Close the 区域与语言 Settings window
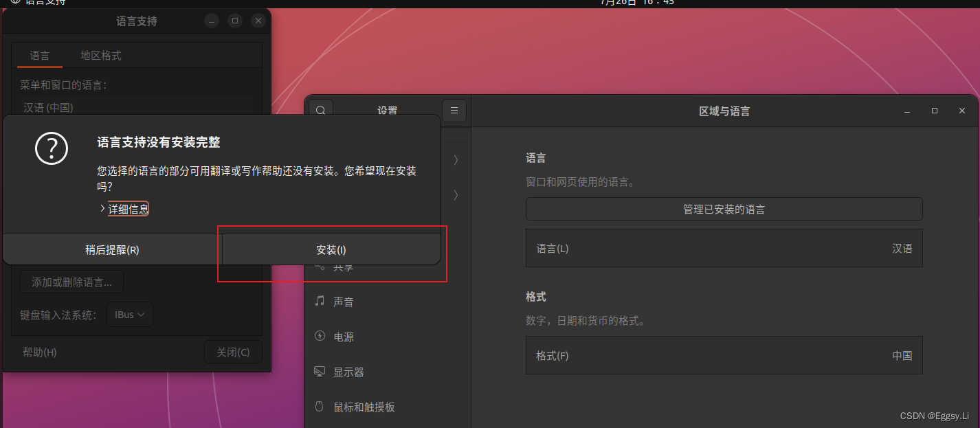The image size is (980, 428). [x=962, y=111]
